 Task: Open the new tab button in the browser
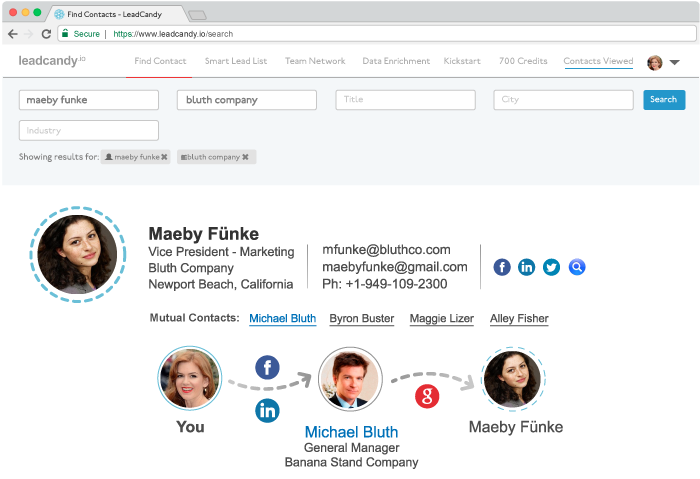197,16
